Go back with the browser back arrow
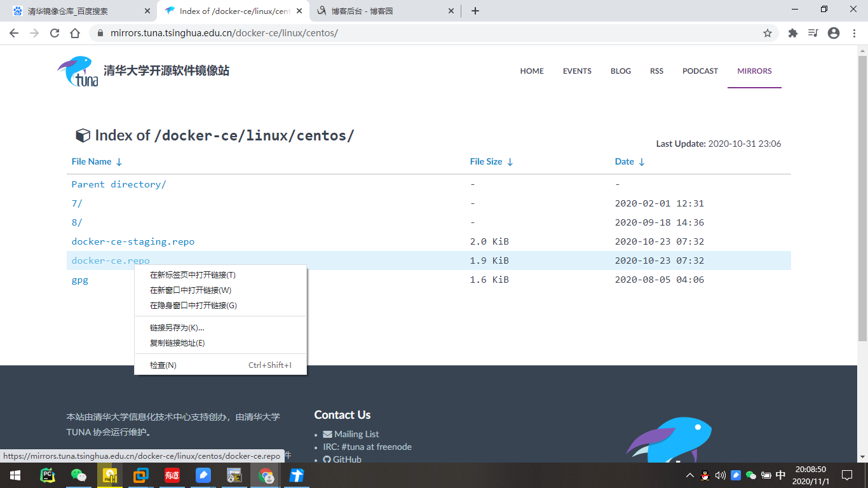 click(x=14, y=33)
